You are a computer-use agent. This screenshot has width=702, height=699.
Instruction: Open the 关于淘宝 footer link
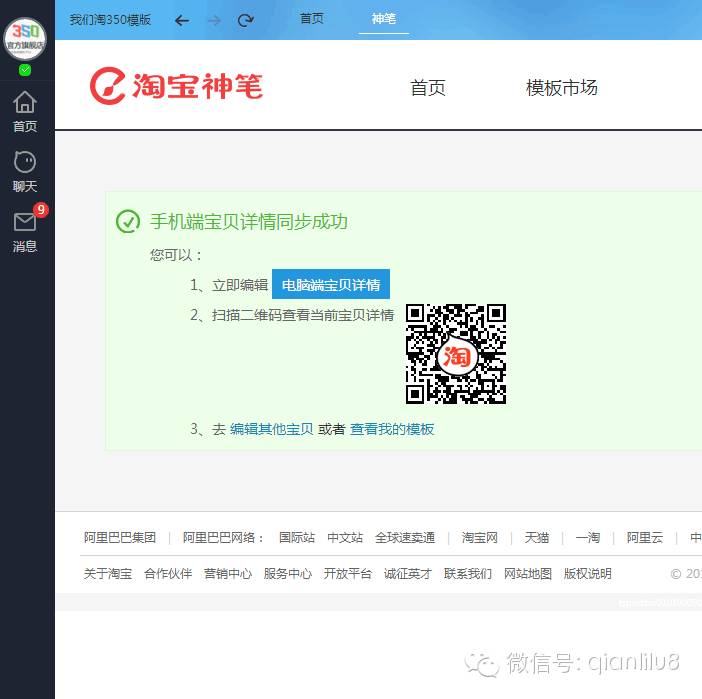(x=108, y=574)
